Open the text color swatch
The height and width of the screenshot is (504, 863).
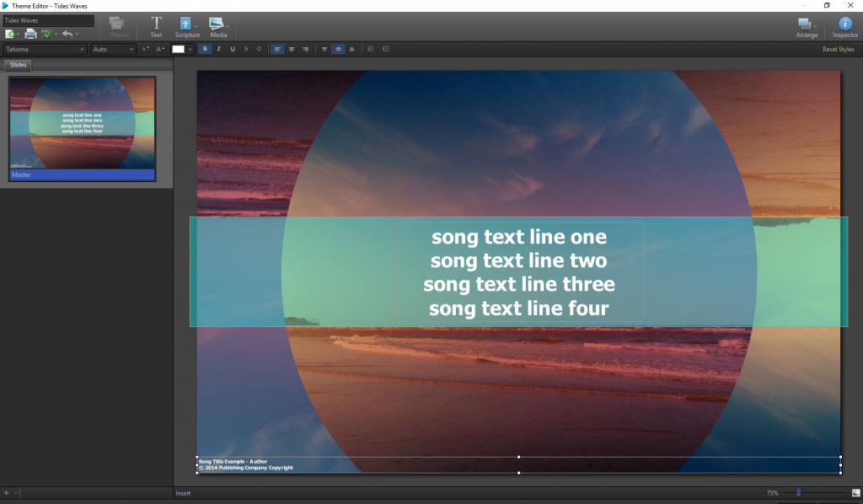(x=180, y=49)
